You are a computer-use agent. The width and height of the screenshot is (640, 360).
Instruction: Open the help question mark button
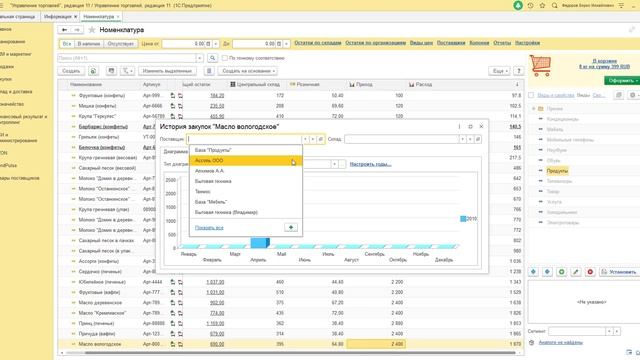coord(518,71)
